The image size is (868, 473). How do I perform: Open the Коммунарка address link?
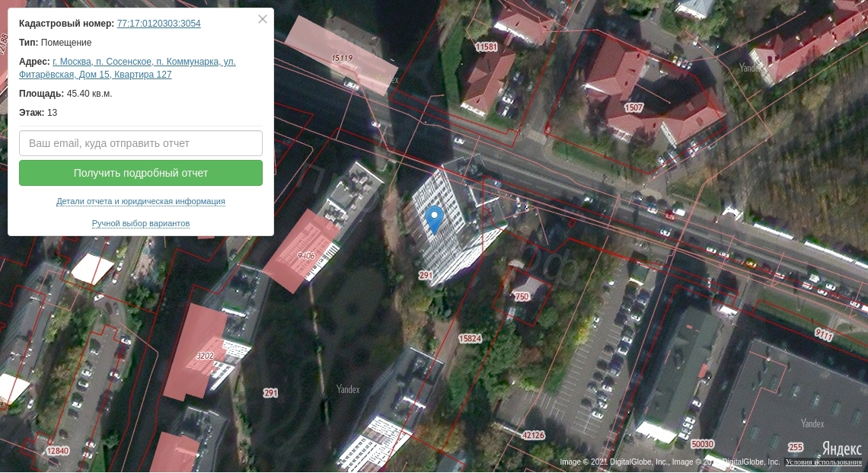(144, 62)
